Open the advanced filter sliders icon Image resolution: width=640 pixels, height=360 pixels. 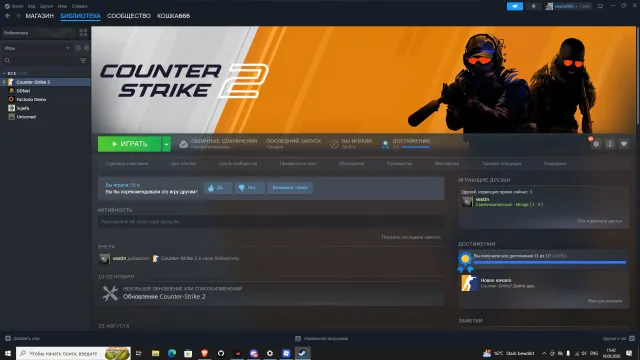tap(83, 60)
